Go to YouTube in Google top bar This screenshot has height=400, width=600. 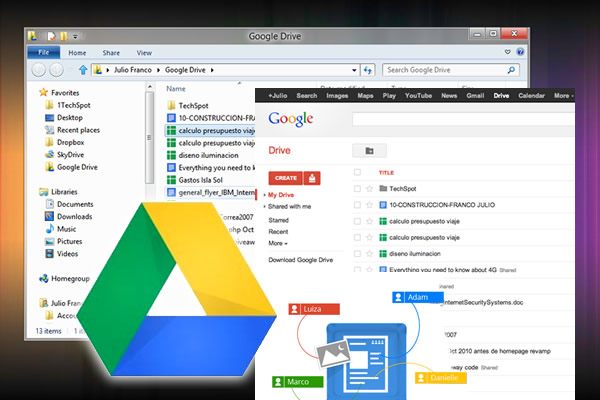pos(418,96)
